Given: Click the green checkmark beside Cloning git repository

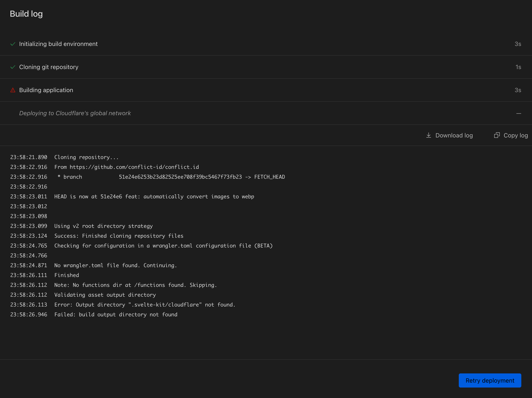Looking at the screenshot, I should [x=13, y=67].
